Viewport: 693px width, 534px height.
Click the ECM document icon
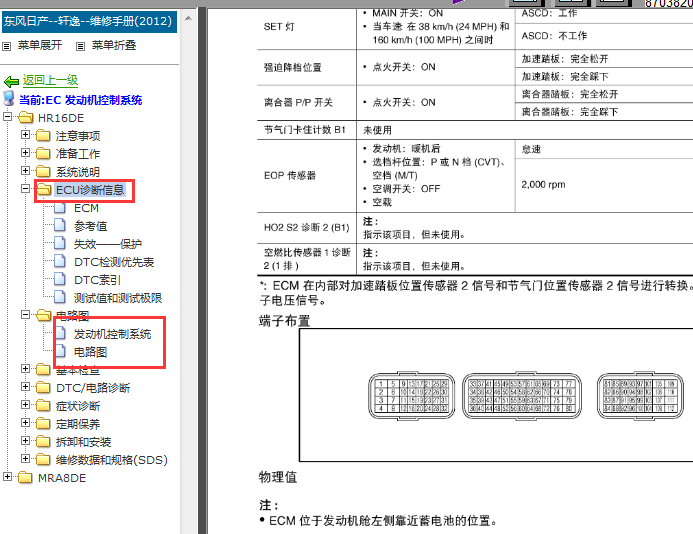60,207
